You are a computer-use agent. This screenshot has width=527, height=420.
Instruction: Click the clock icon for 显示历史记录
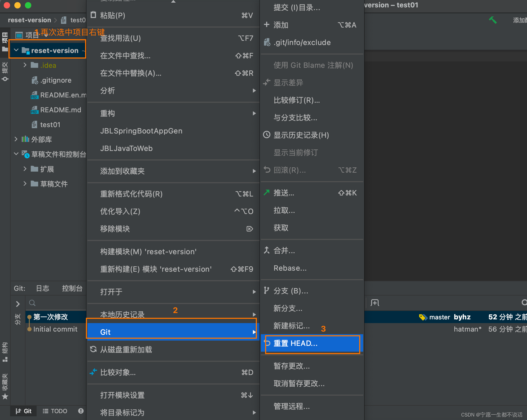tap(267, 135)
